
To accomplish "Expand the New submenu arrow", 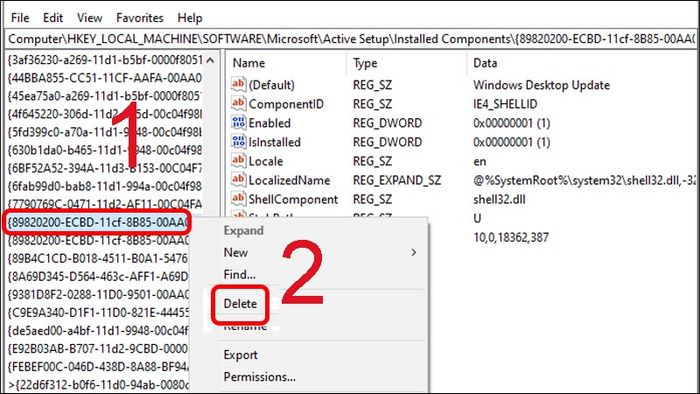I will click(414, 253).
